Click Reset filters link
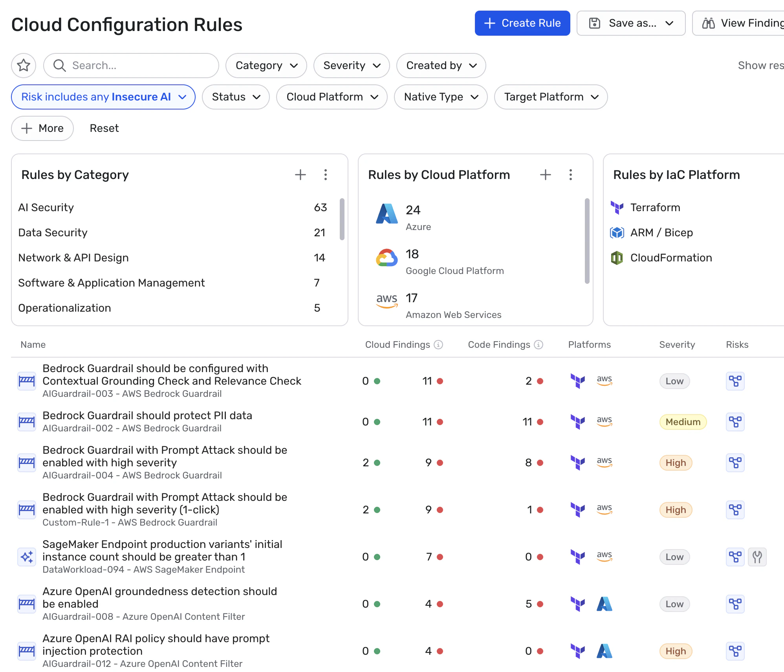 click(104, 128)
